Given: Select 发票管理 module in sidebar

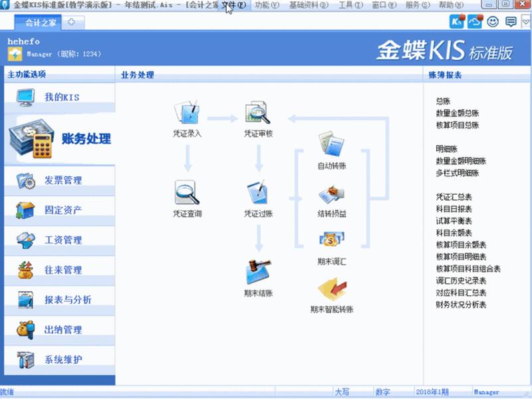Looking at the screenshot, I should [60, 180].
